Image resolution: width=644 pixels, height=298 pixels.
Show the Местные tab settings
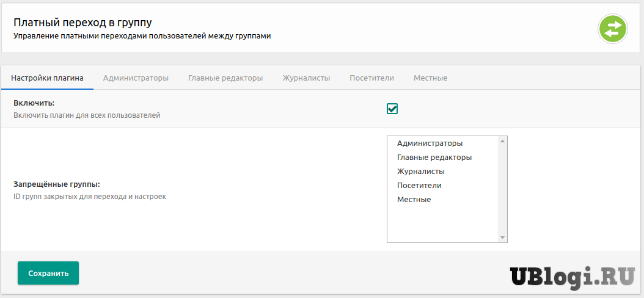click(430, 78)
